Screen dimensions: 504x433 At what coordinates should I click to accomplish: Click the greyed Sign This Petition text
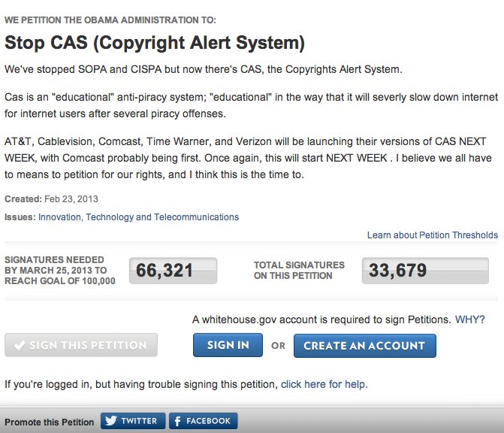(88, 345)
